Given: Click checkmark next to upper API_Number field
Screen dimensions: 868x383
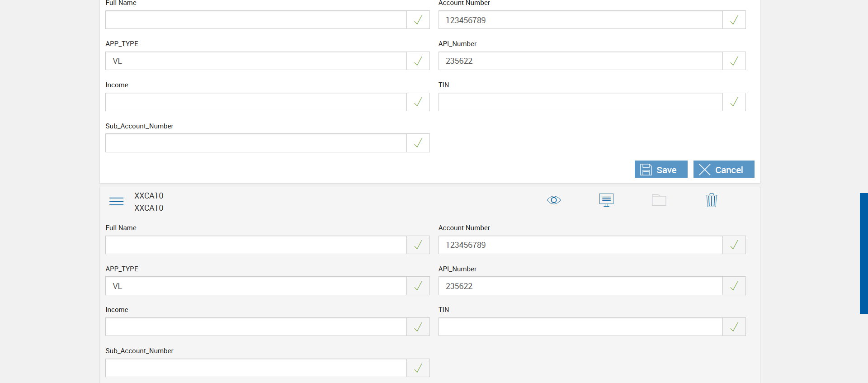Looking at the screenshot, I should coord(734,61).
